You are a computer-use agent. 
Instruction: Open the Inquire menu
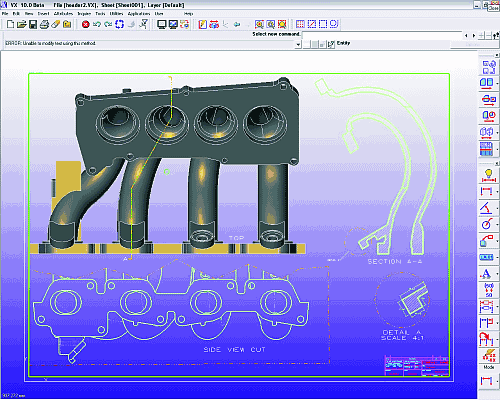click(x=84, y=14)
